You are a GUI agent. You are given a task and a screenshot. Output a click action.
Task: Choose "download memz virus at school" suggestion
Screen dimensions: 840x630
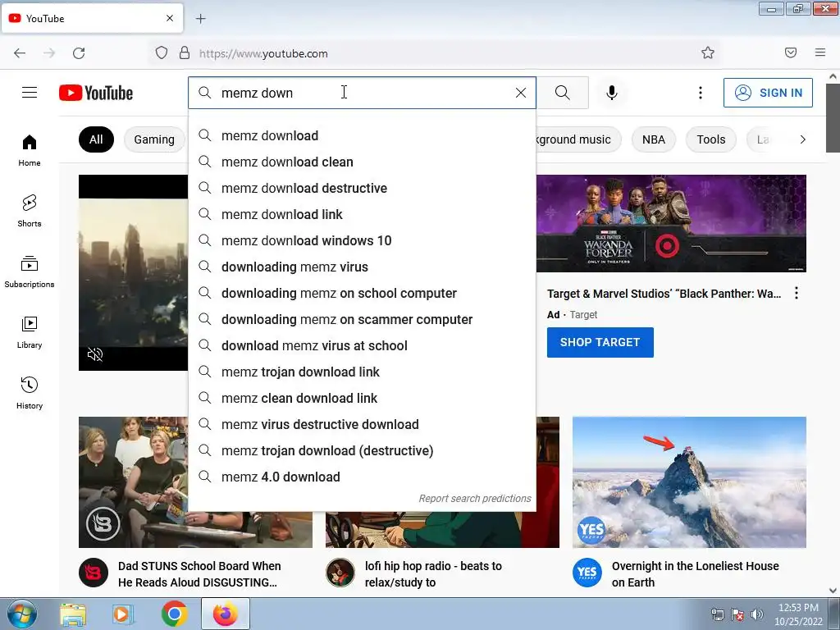tap(362, 345)
